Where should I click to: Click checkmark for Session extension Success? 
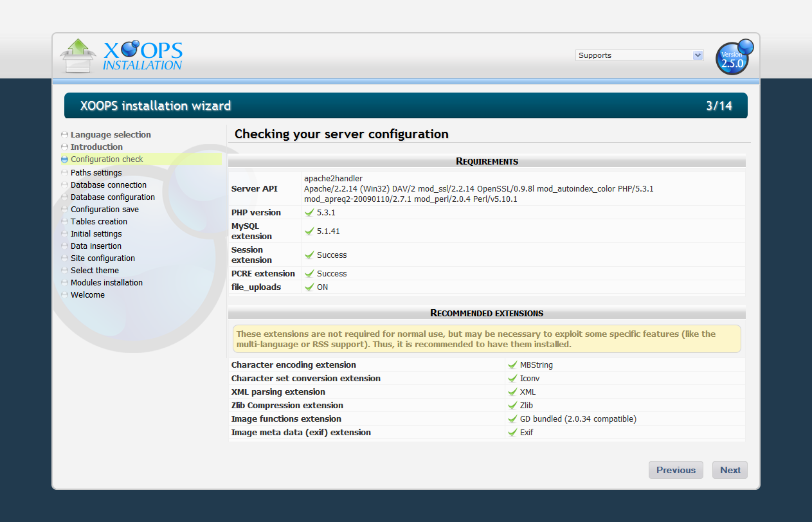[x=309, y=255]
